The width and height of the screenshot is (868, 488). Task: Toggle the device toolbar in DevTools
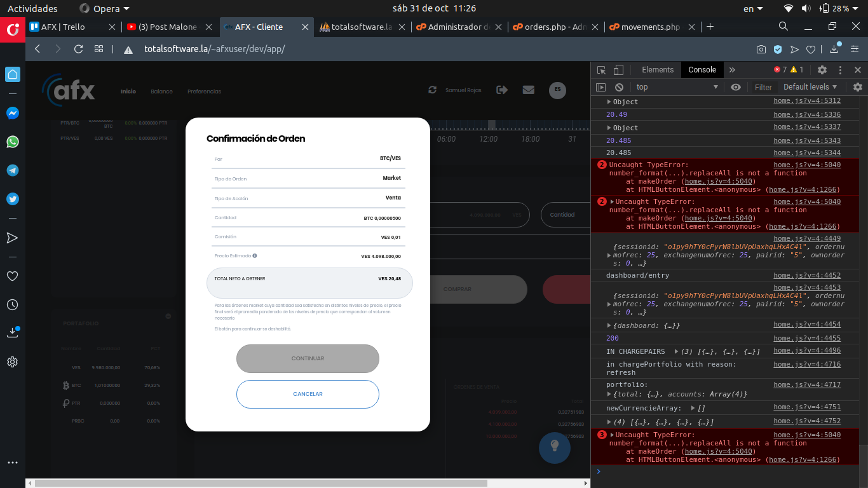click(x=618, y=70)
